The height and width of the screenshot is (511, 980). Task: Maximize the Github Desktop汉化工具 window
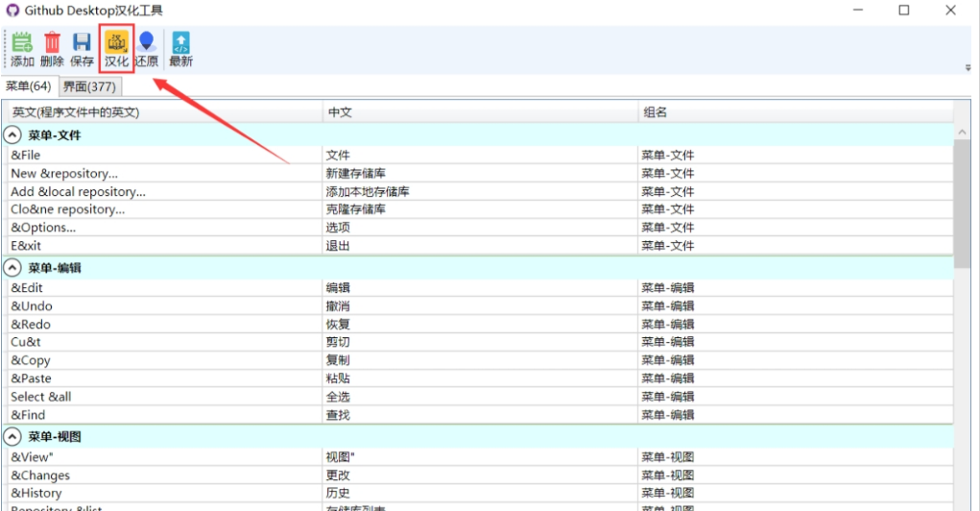(904, 10)
